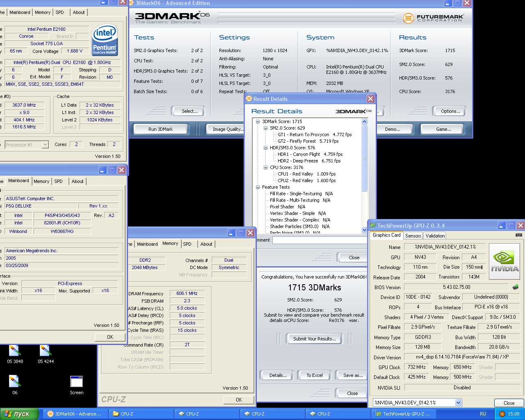525x420 pixels.
Task: Click Submit Your Results... button
Action: click(315, 339)
